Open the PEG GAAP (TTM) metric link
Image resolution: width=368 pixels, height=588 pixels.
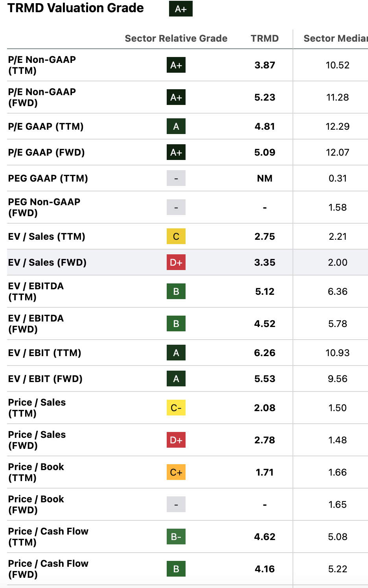click(x=48, y=178)
